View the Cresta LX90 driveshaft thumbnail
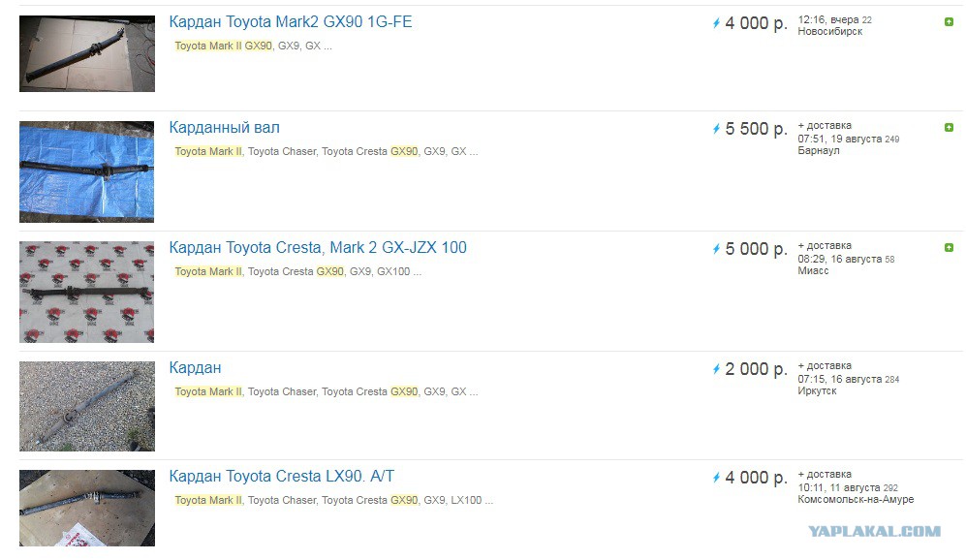The image size is (966, 560). point(87,509)
